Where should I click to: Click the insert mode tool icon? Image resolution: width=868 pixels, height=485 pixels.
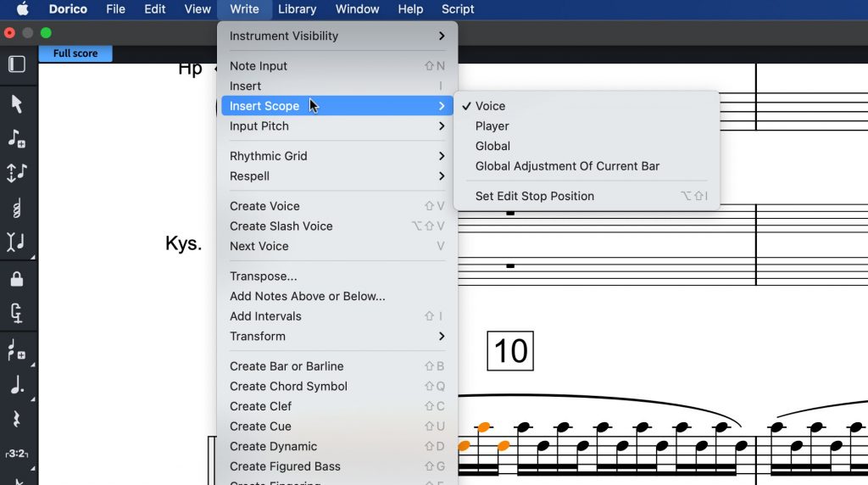pos(17,242)
